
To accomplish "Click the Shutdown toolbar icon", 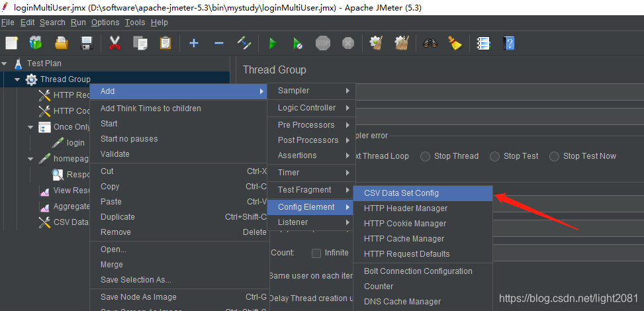I will 348,43.
